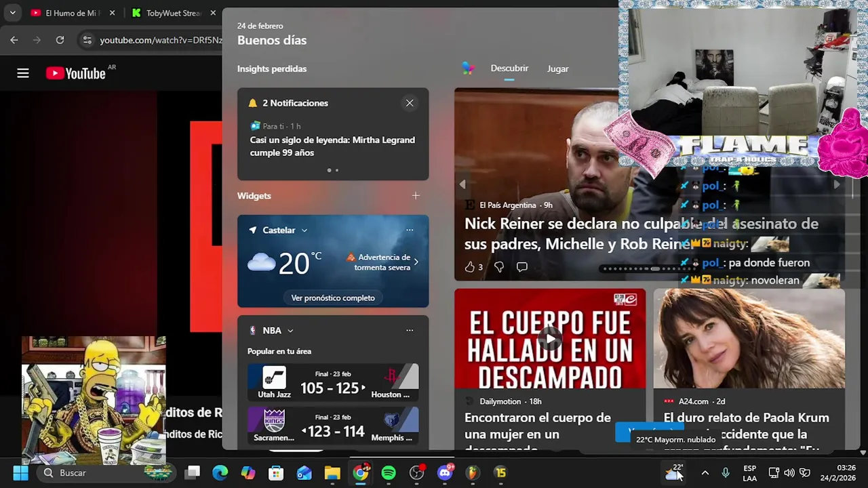Open the Paola Krum photo thumbnail
The image size is (868, 488).
coord(749,339)
